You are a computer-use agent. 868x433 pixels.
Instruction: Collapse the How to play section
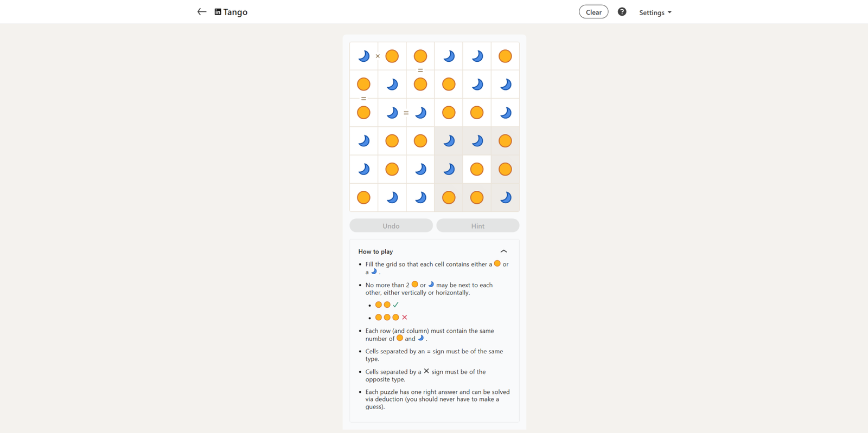tap(503, 251)
